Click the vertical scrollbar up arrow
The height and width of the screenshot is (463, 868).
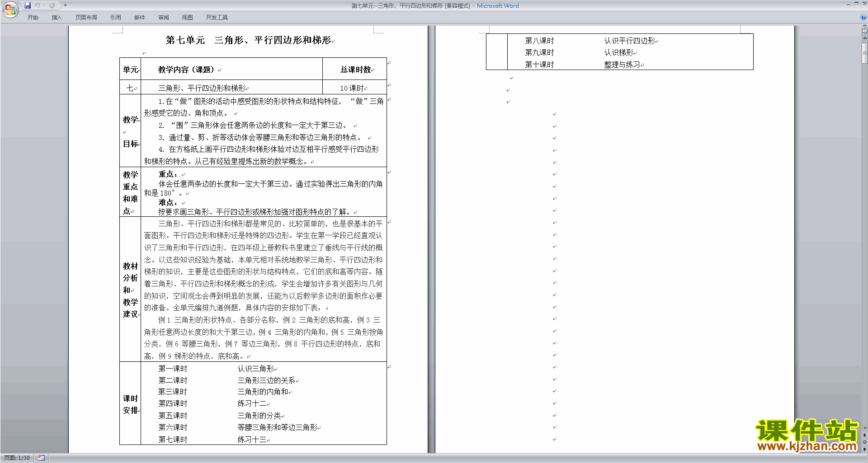pyautogui.click(x=864, y=38)
